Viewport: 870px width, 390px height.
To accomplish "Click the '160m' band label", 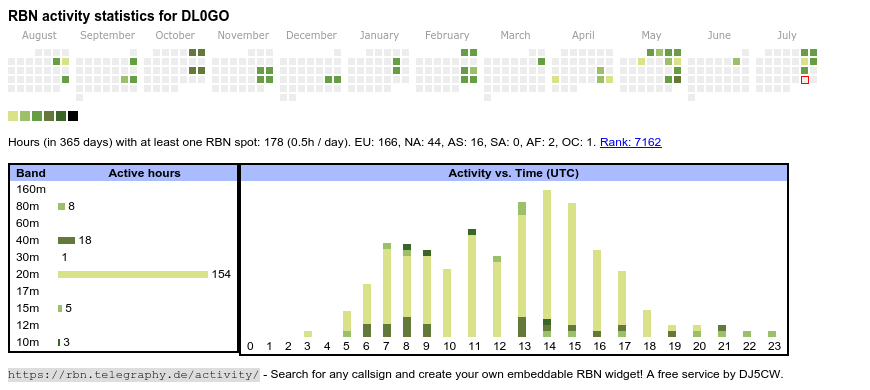I will [31, 189].
